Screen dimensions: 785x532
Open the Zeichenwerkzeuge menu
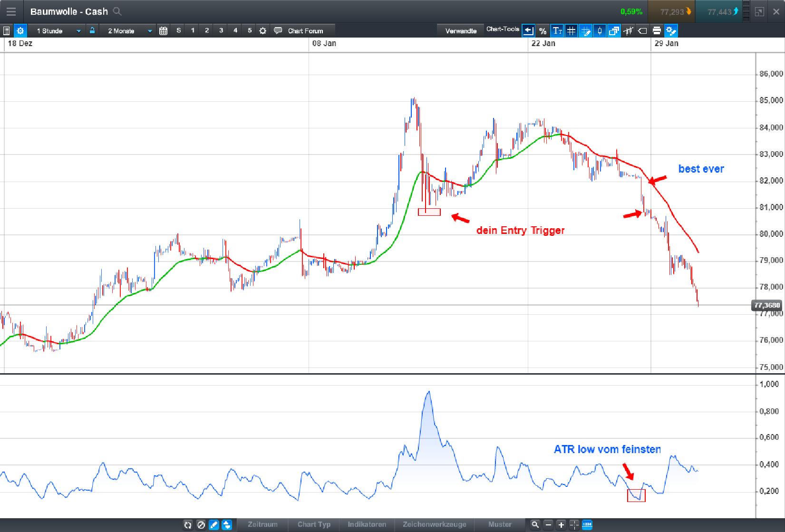point(435,524)
